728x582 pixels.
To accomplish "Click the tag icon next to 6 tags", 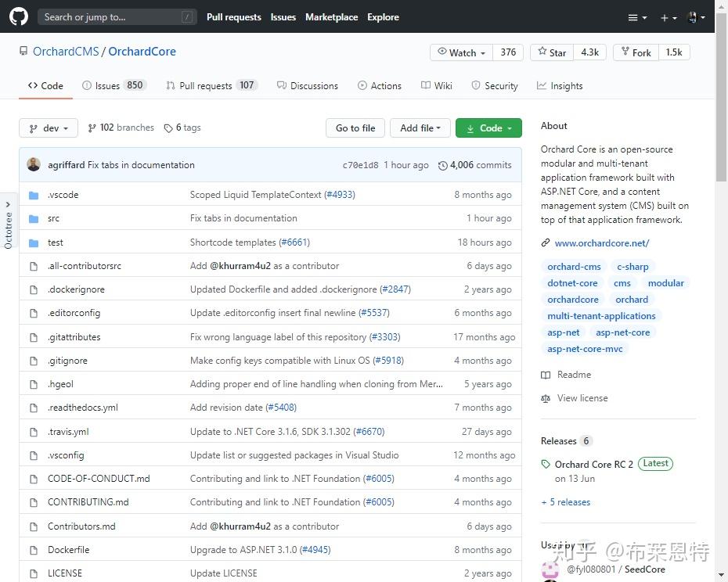I will coord(168,128).
